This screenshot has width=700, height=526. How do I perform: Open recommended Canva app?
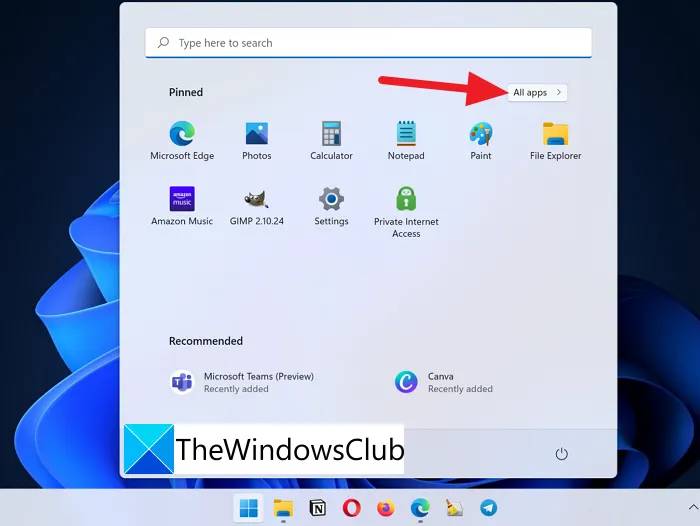coord(444,383)
